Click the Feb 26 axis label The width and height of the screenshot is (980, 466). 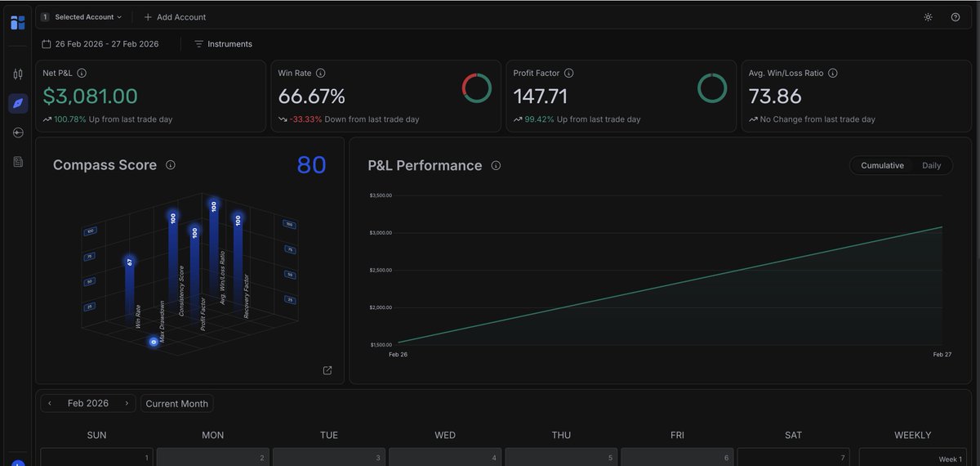pos(398,355)
